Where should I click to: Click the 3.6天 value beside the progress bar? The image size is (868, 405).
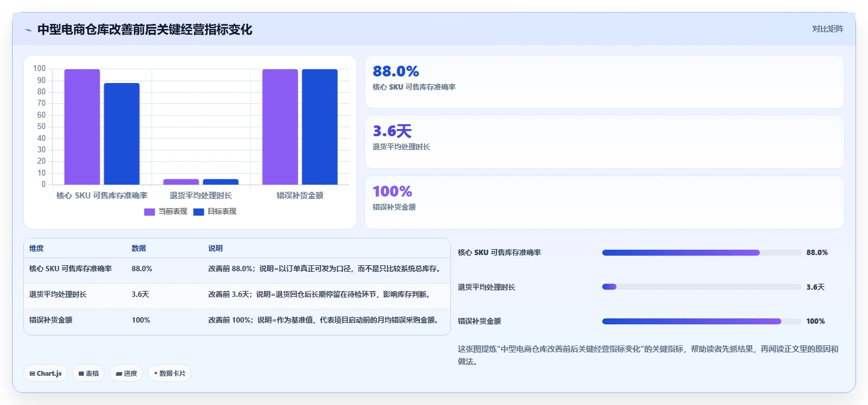(x=815, y=287)
